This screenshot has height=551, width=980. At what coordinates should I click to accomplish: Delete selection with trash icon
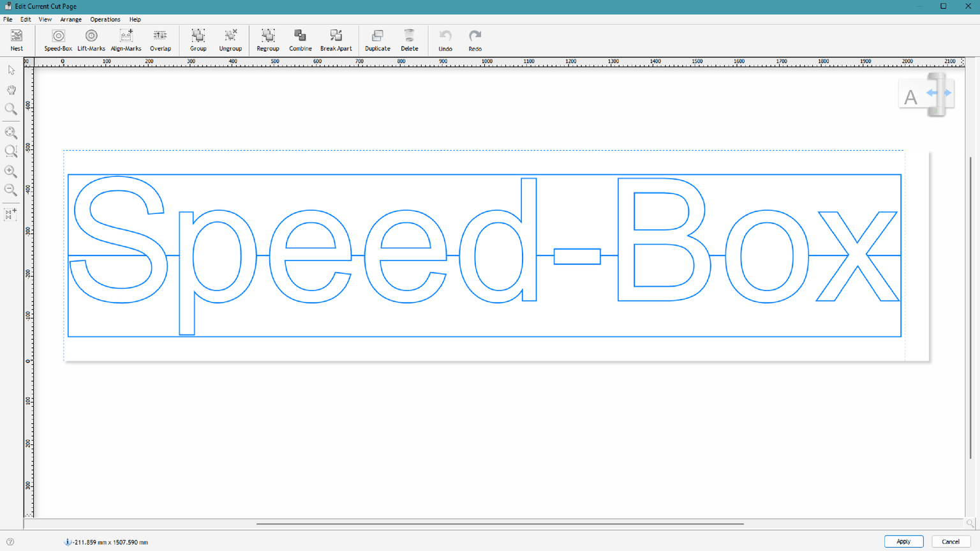click(x=410, y=40)
